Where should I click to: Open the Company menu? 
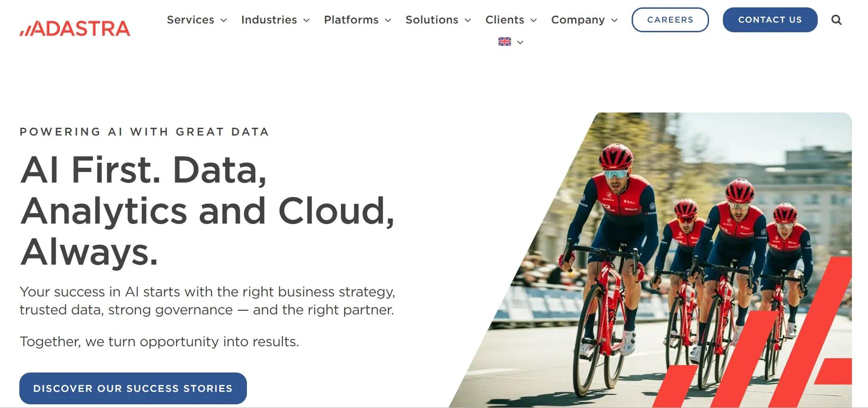click(x=578, y=20)
